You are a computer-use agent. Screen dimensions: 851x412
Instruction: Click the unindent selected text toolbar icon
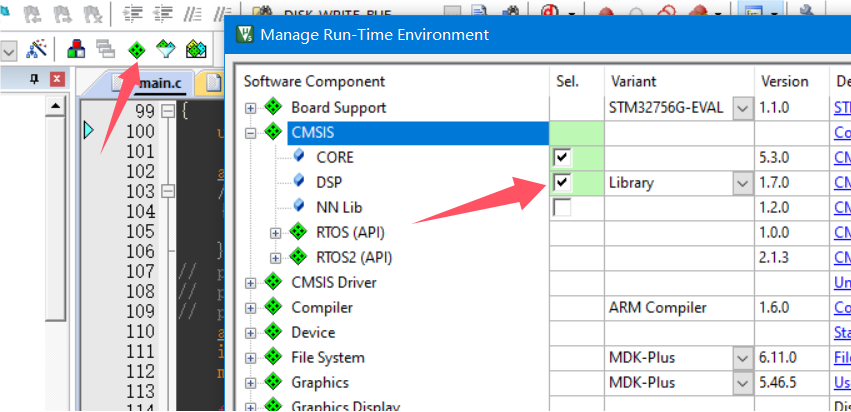pyautogui.click(x=162, y=13)
